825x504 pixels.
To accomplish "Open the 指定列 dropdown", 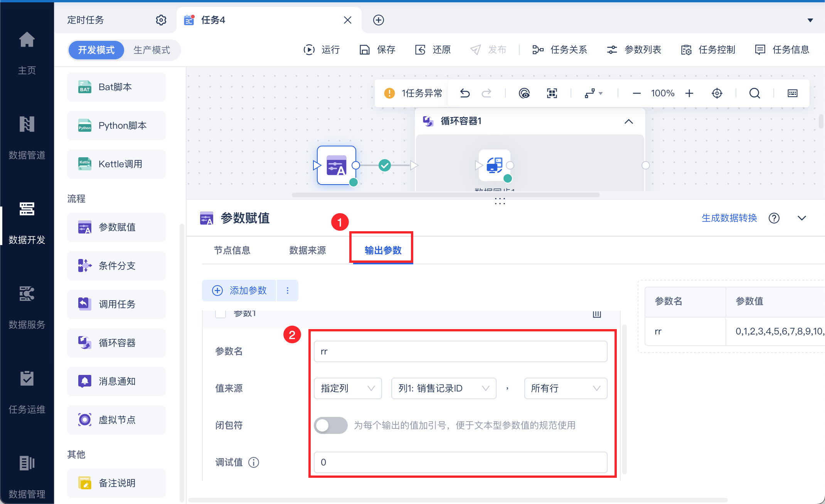I will [348, 388].
